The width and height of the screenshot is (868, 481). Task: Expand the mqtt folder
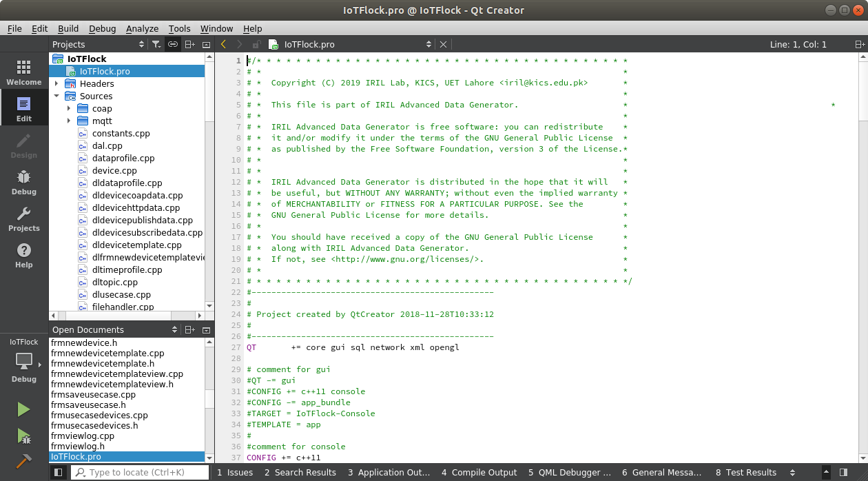[x=69, y=121]
